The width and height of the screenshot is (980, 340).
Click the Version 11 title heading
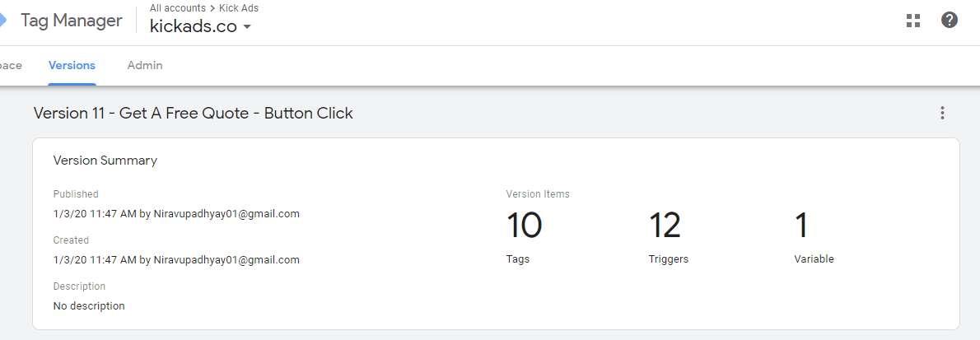click(x=194, y=113)
